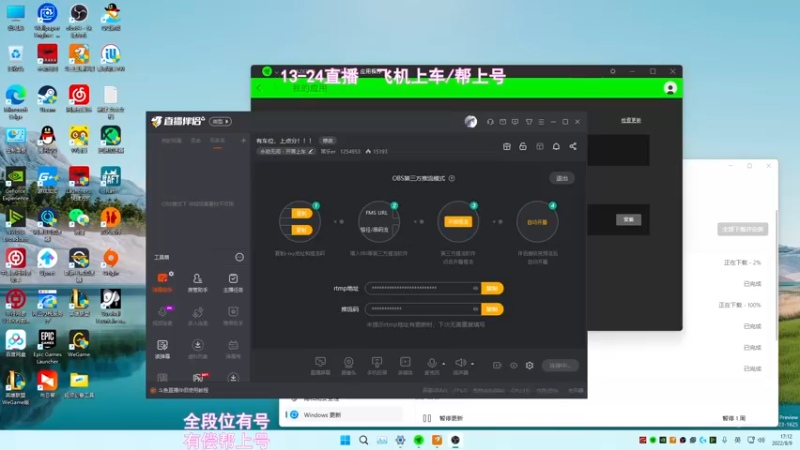Screen dimensions: 800x450
Task: Open the Steam desktop shortcut
Action: [47, 99]
